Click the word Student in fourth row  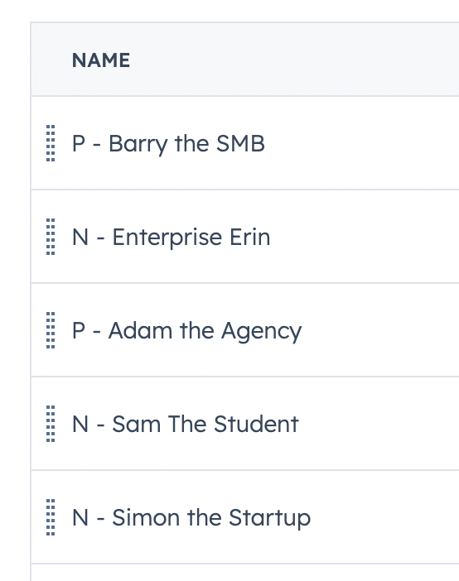pyautogui.click(x=256, y=424)
